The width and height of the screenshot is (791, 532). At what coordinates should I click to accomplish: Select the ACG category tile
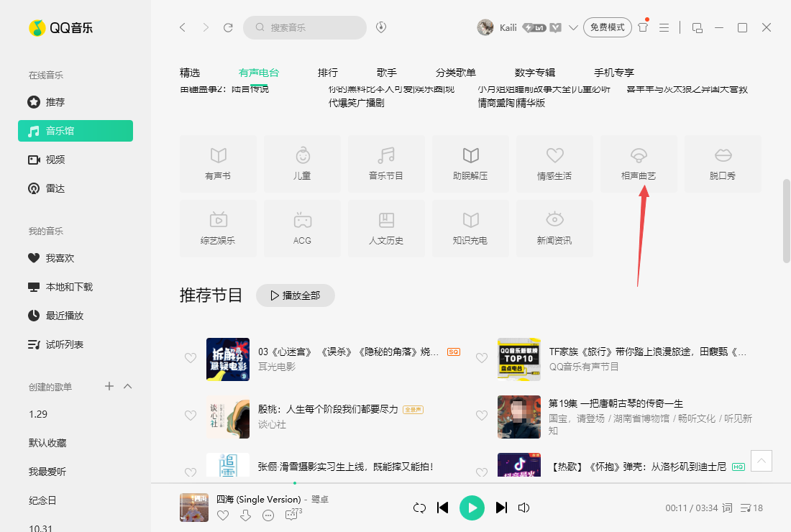[302, 227]
